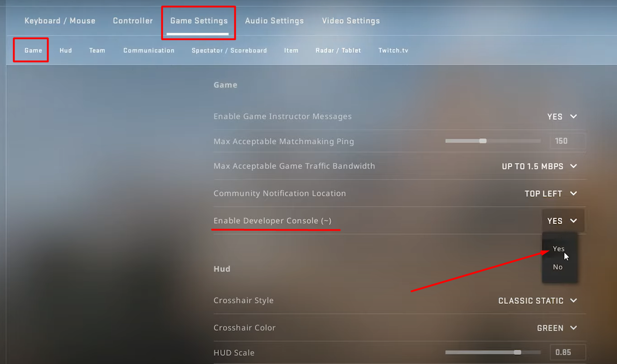Open the Audio Settings tab
This screenshot has height=364, width=617.
[x=274, y=21]
